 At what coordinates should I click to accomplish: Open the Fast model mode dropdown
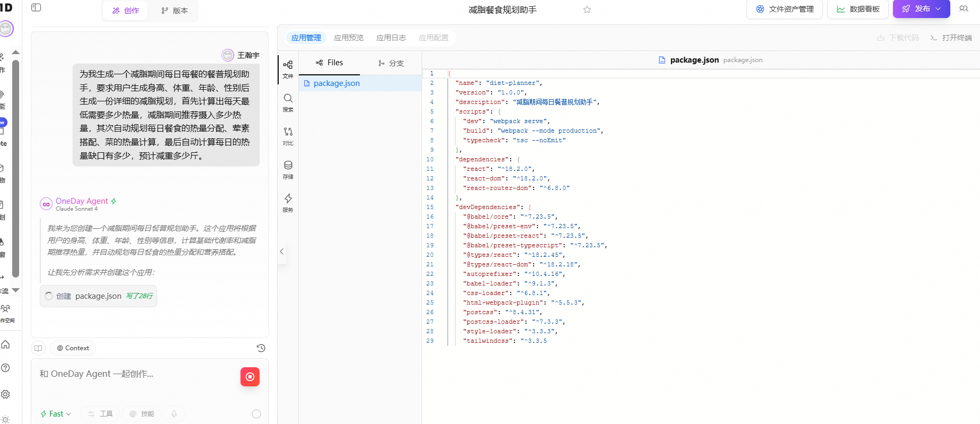56,414
